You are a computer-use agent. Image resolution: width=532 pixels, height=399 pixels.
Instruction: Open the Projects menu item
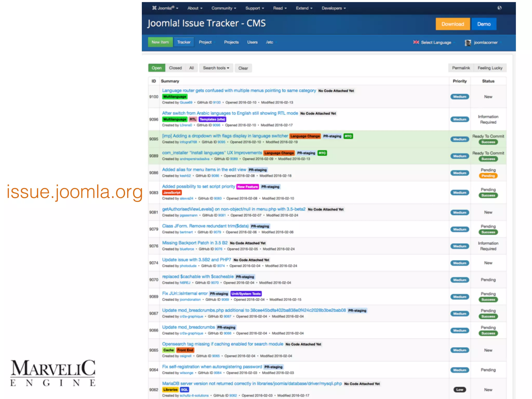coord(231,42)
